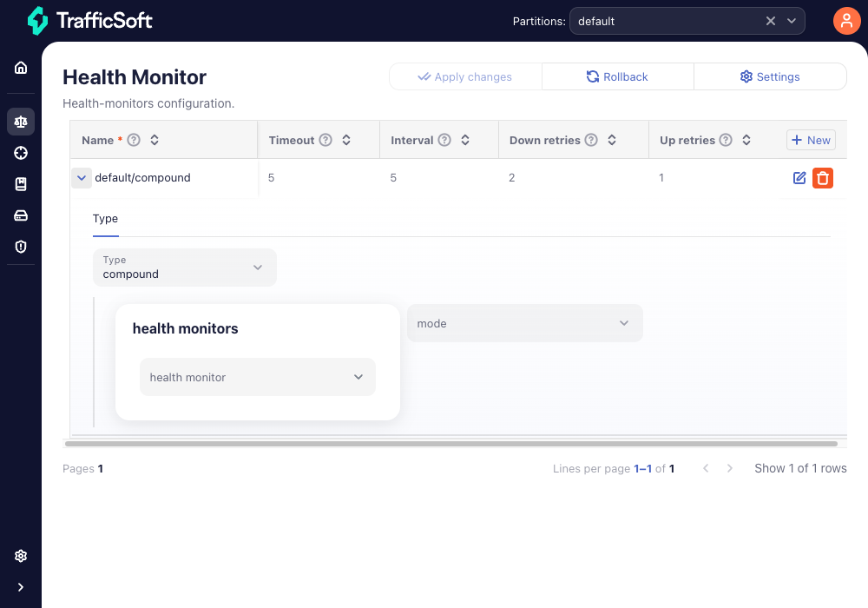Sort by the Timeout column
Screen dimensions: 868x608
(x=346, y=140)
